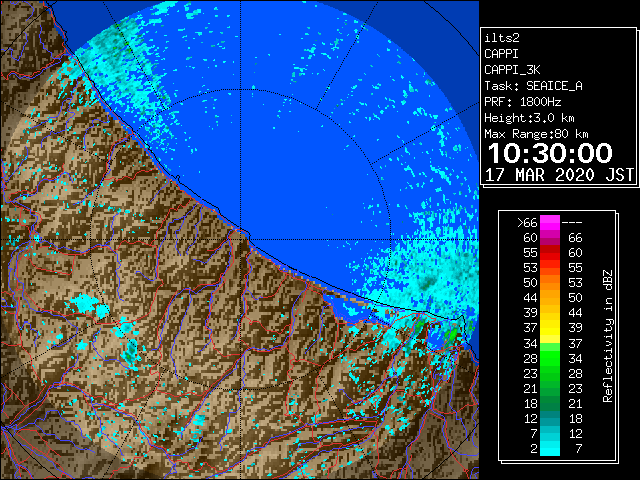
Task: Click the 'Reflectivity in dBZ' axis label
Action: (x=607, y=336)
